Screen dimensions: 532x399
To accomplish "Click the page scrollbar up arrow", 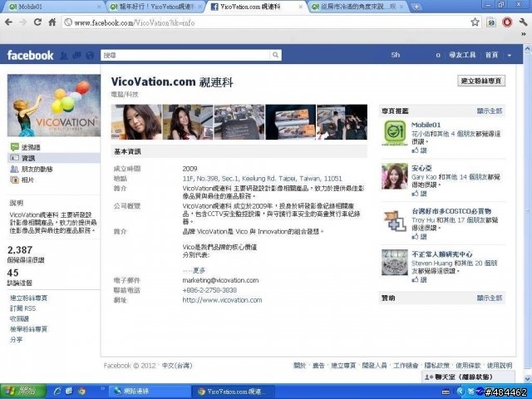I will [x=528, y=49].
